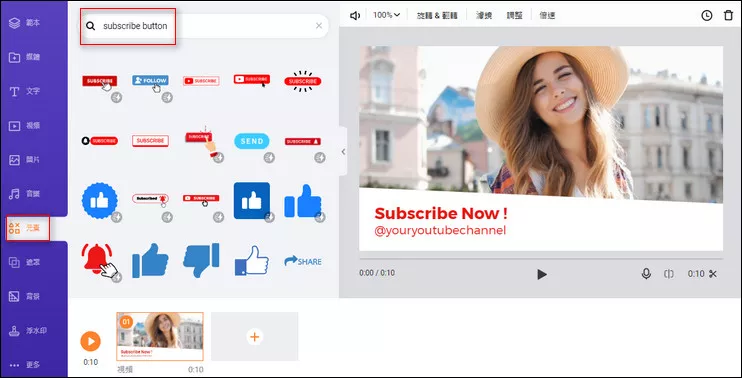Add the white outlined YouTube SUBSCRIBE element

pyautogui.click(x=201, y=81)
